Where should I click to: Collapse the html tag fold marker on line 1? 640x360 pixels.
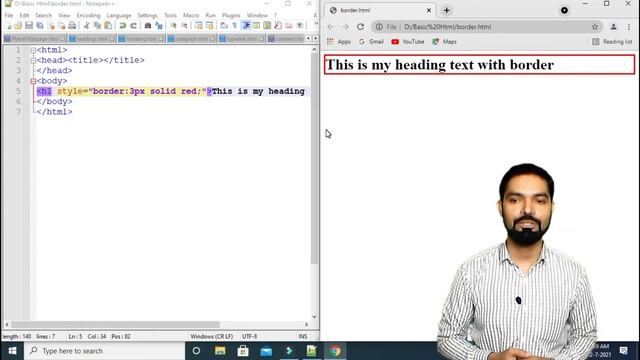point(33,50)
